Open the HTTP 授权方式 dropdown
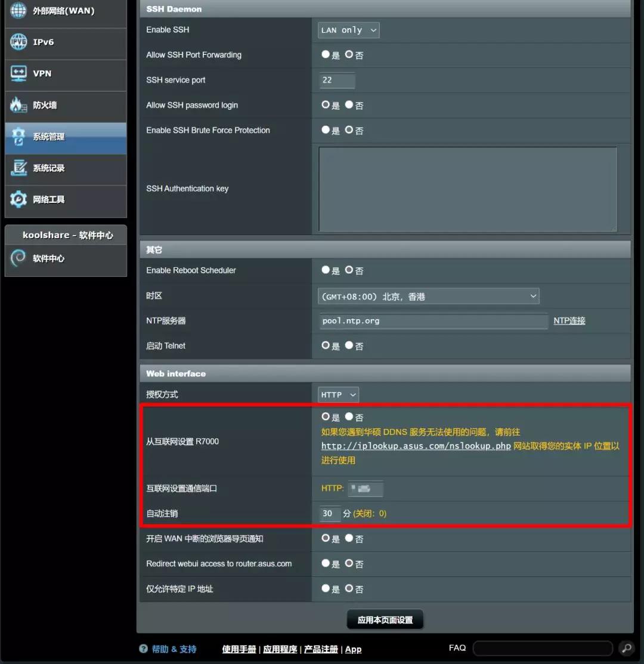This screenshot has width=644, height=664. (338, 394)
